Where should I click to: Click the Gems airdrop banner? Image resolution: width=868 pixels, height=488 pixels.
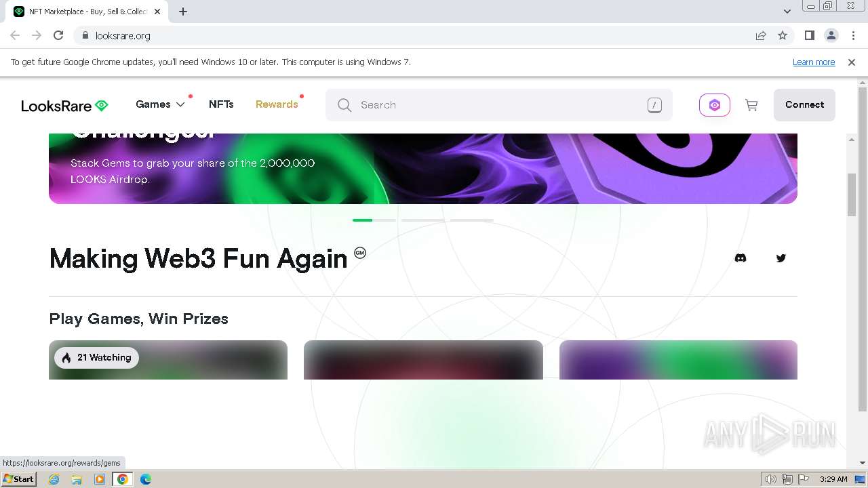point(423,169)
